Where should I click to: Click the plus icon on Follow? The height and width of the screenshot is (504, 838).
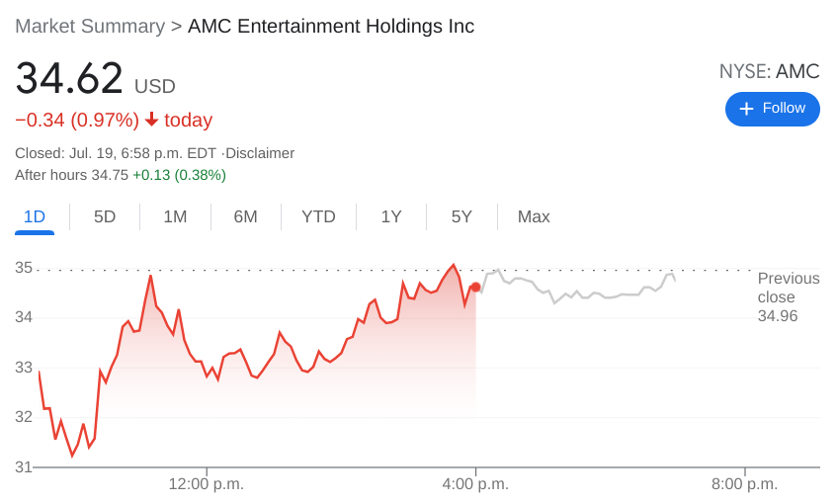[746, 109]
